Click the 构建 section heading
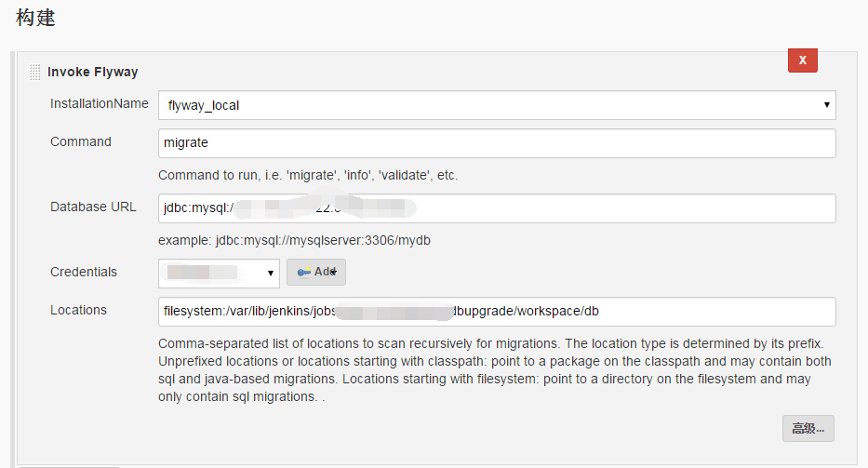 point(35,18)
